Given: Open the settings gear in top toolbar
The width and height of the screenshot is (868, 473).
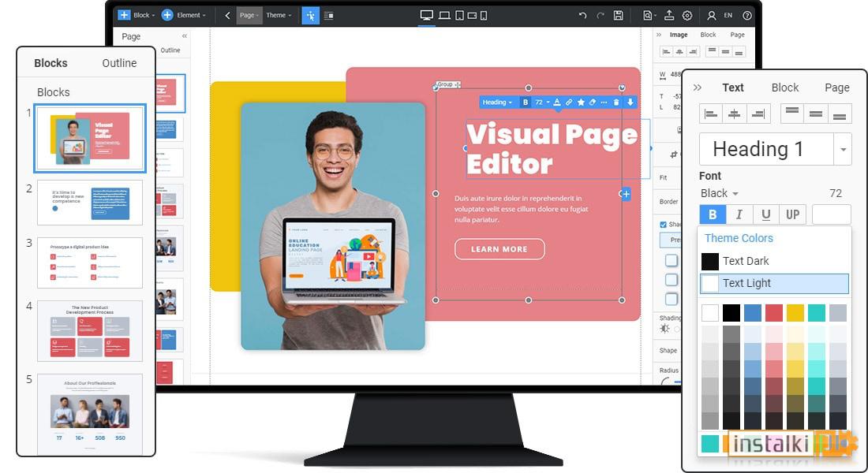Looking at the screenshot, I should point(687,16).
